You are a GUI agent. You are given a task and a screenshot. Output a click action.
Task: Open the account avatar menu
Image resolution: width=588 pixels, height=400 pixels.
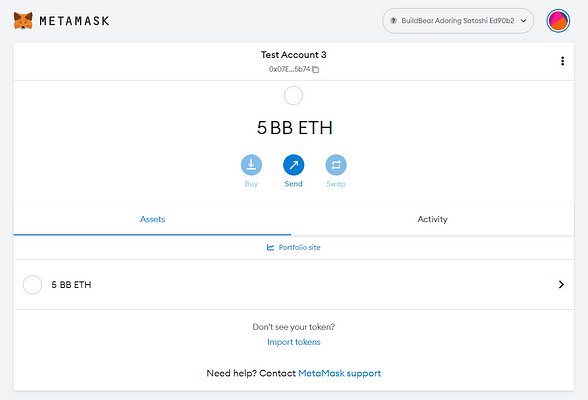(x=558, y=21)
